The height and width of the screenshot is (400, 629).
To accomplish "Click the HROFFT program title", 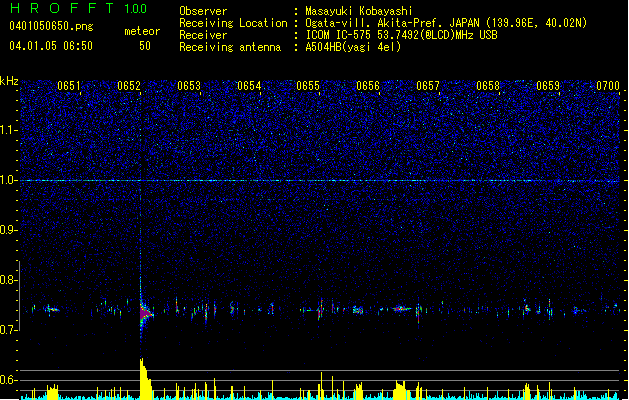I will 62,8.
